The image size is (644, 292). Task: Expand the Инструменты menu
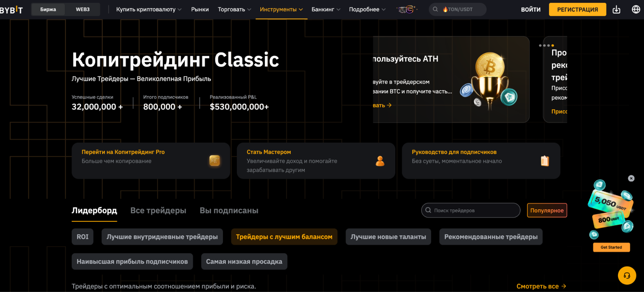(x=281, y=10)
